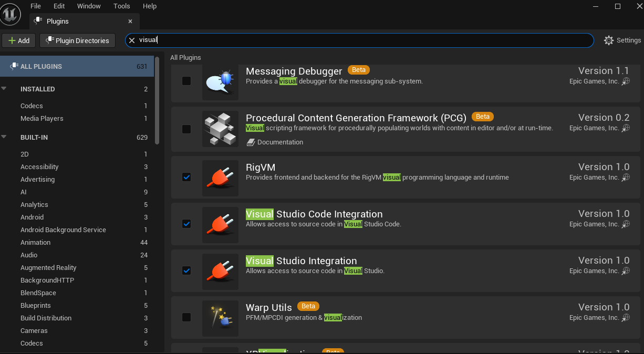Select the Media Players category

tap(77, 119)
